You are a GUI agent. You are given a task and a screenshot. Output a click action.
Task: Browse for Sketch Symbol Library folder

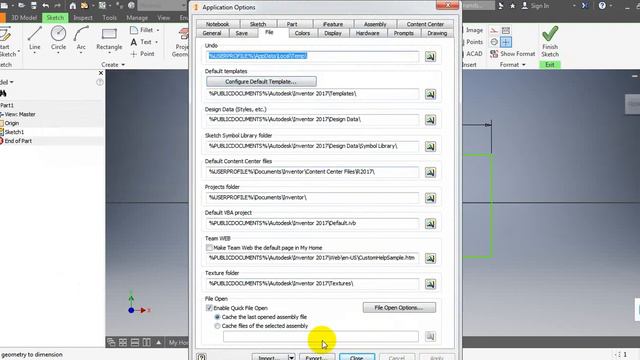coord(430,146)
